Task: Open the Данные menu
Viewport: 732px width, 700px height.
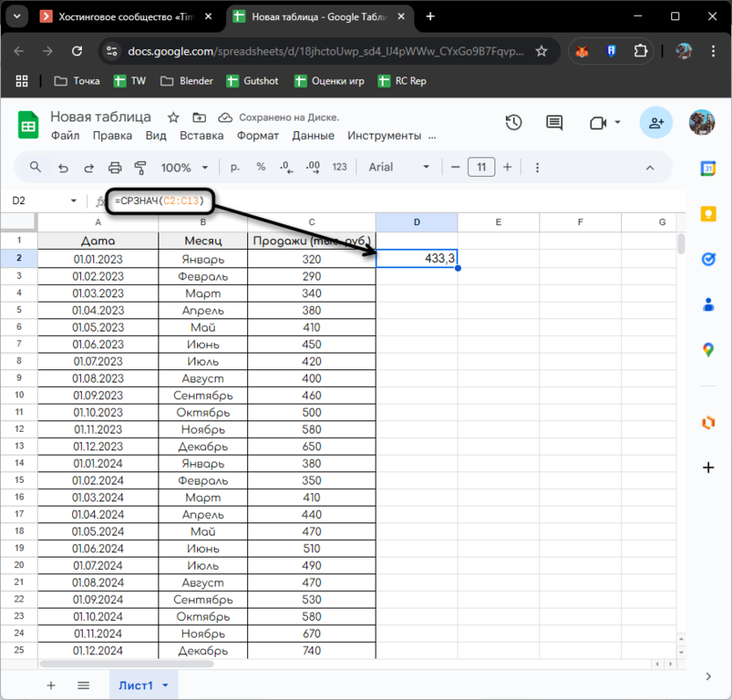Action: coord(313,135)
